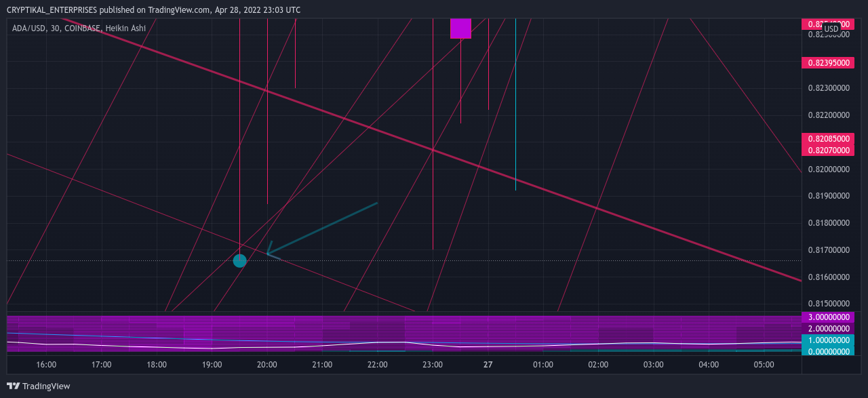
Task: Click the 05:00 time axis label
Action: [764, 365]
